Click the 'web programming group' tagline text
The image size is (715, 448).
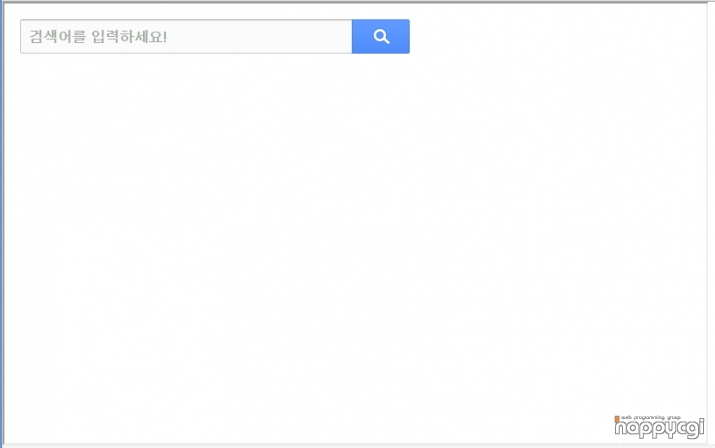[651, 417]
